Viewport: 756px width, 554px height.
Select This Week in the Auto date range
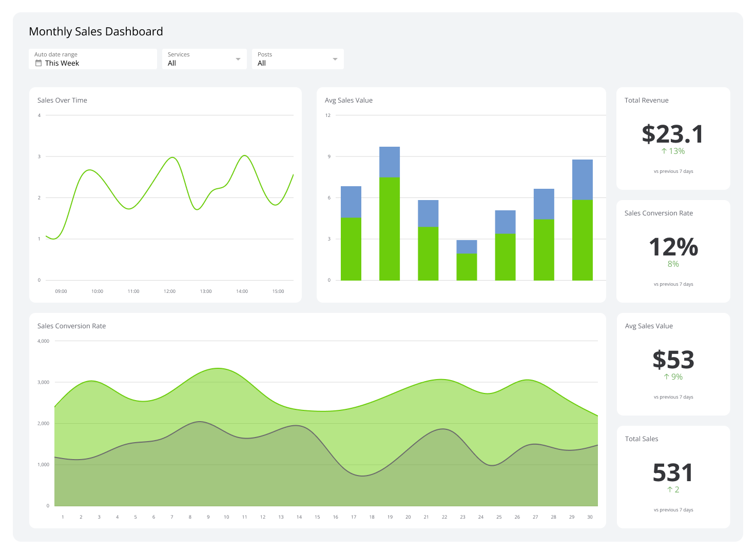[62, 63]
